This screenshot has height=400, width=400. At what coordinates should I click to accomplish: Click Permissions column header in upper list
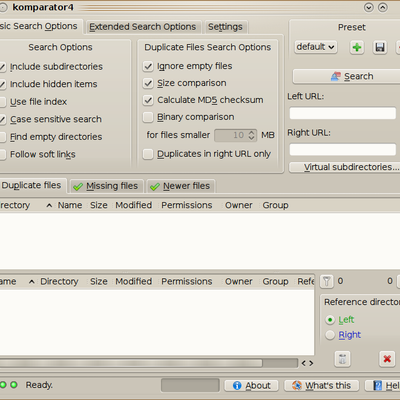pos(187,205)
